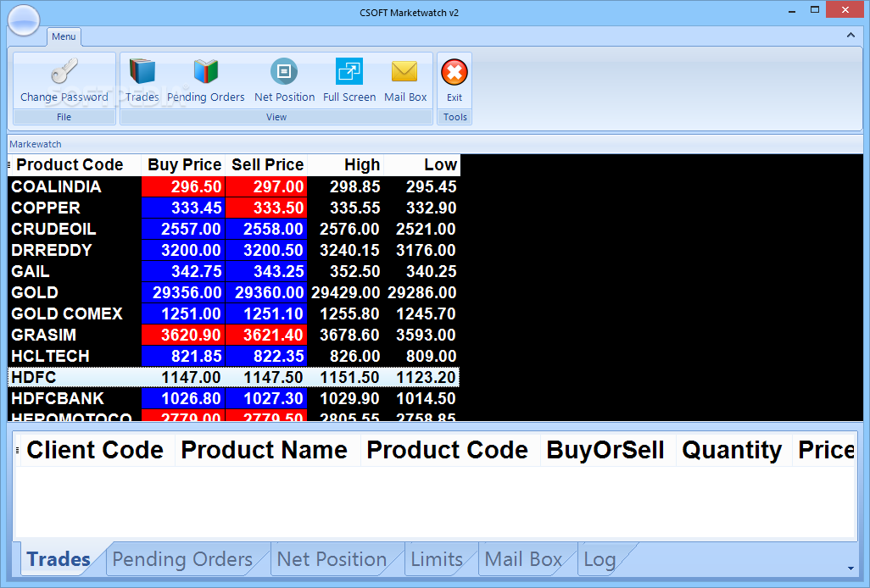
Task: Select the Menu ribbon tab
Action: point(64,36)
